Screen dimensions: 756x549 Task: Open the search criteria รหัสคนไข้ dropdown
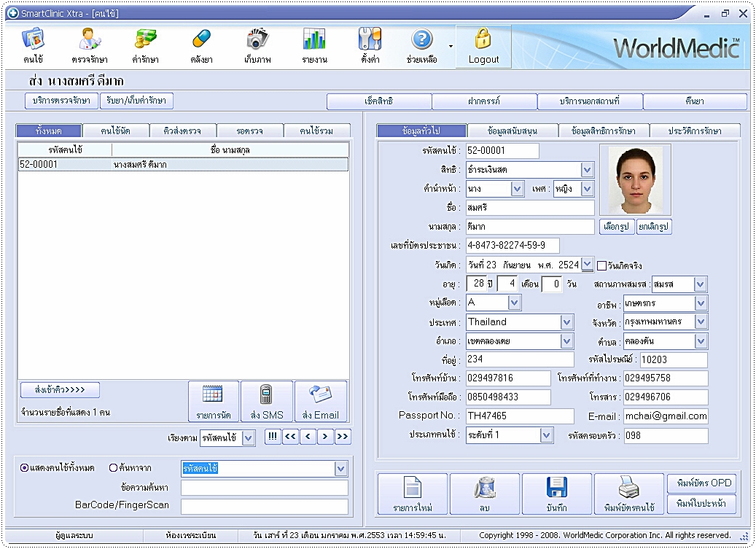[x=340, y=469]
